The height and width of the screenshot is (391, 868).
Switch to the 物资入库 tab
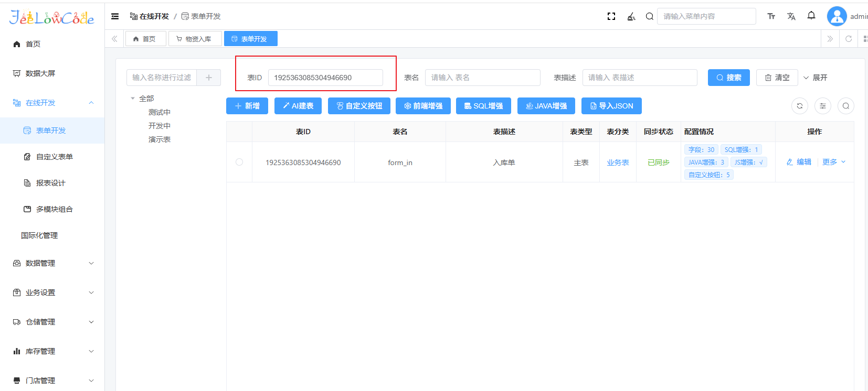coord(194,39)
